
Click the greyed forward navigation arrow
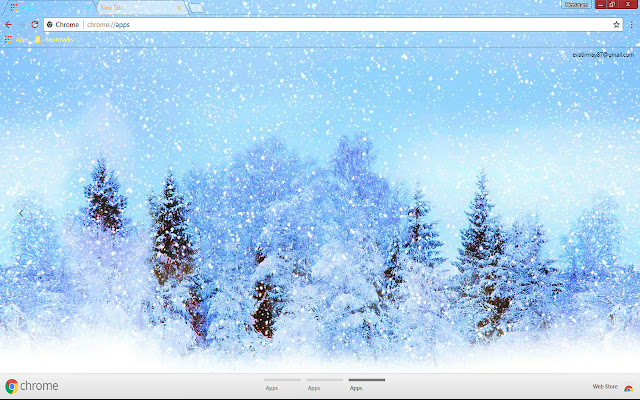coord(22,24)
